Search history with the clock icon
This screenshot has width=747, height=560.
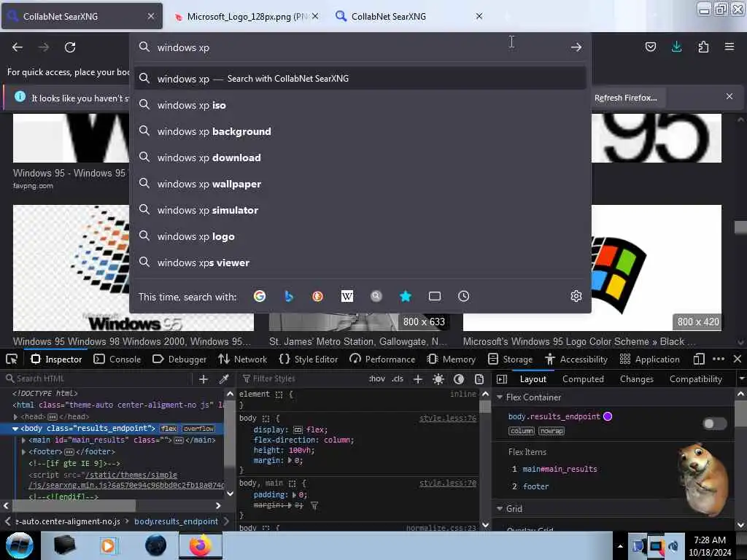(463, 296)
